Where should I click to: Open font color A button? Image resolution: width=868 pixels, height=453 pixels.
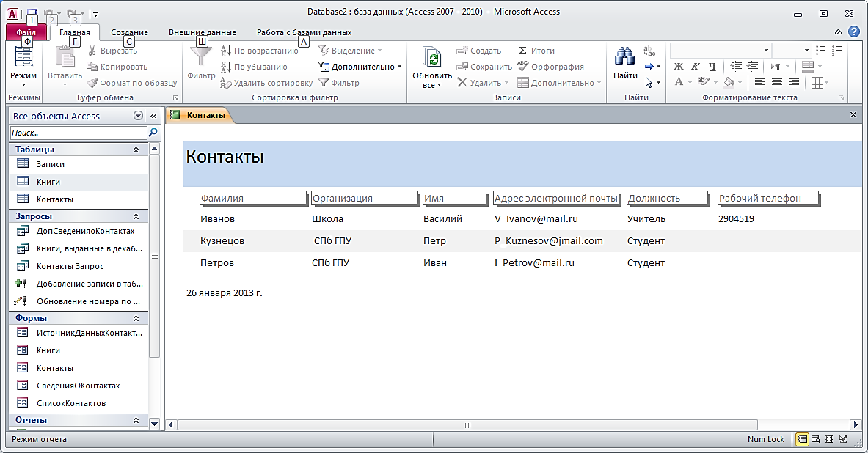coord(679,82)
